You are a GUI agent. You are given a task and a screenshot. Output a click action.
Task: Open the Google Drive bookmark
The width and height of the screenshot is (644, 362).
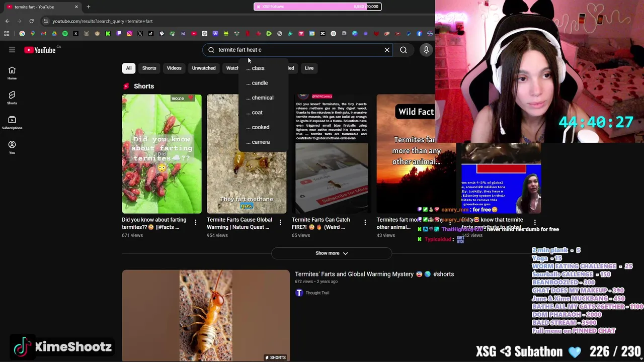54,34
